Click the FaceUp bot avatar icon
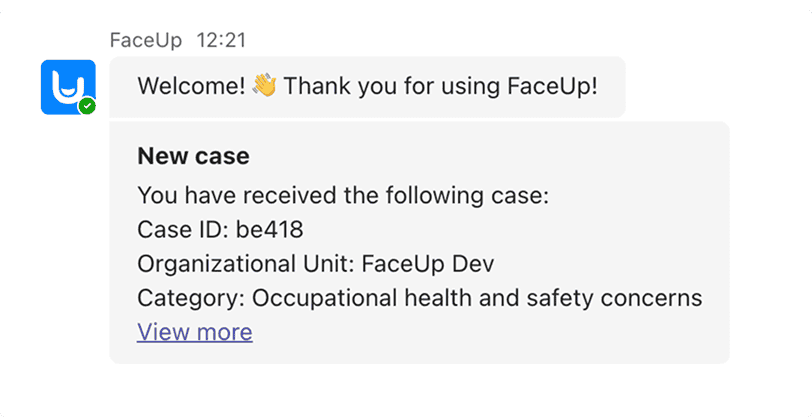The height and width of the screenshot is (417, 812). [x=67, y=86]
